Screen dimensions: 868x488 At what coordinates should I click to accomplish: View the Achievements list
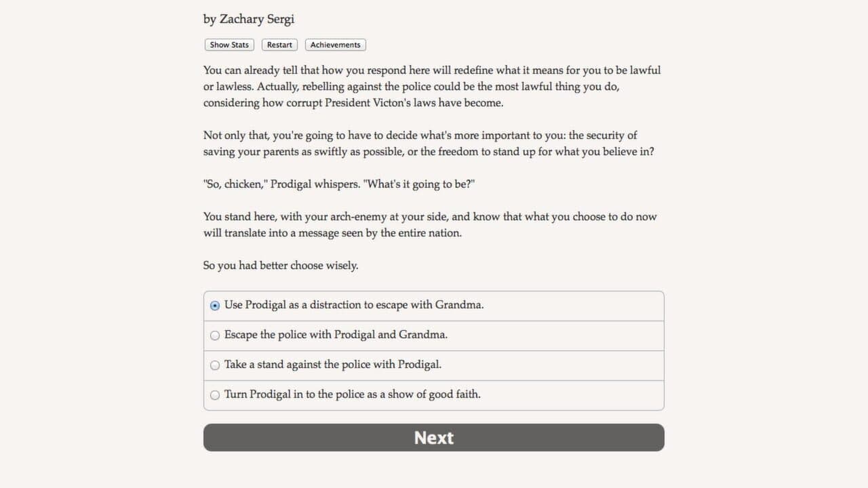click(x=335, y=45)
